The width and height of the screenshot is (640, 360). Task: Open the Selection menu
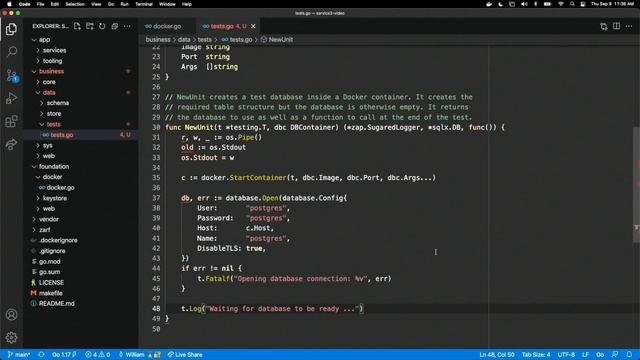click(75, 4)
